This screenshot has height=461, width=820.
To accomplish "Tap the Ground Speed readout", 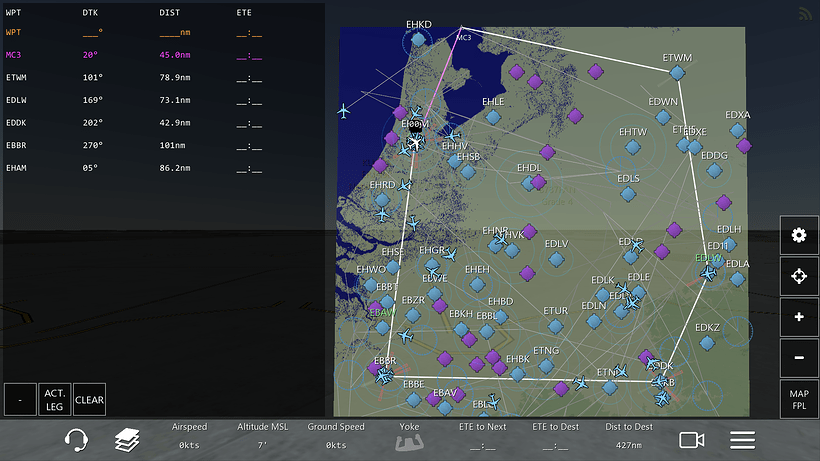I will coord(336,436).
